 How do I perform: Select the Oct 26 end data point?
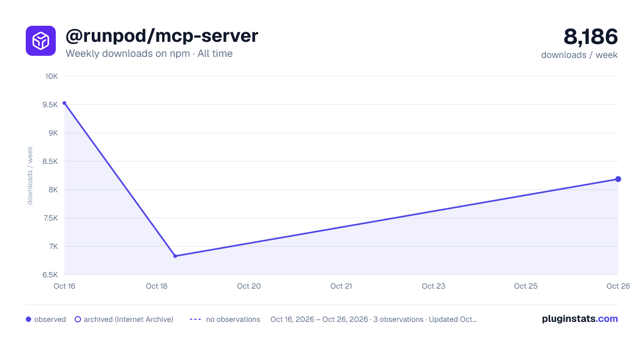[x=618, y=179]
